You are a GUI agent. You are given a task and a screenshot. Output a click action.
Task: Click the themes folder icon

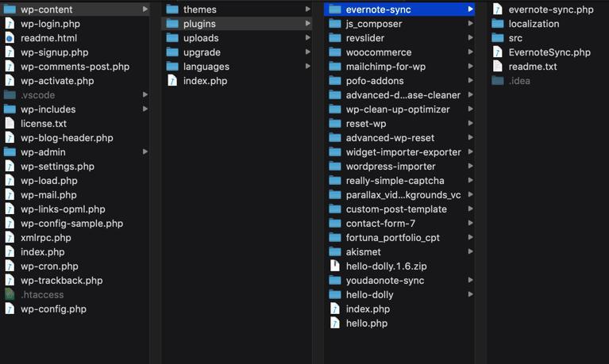click(x=172, y=10)
